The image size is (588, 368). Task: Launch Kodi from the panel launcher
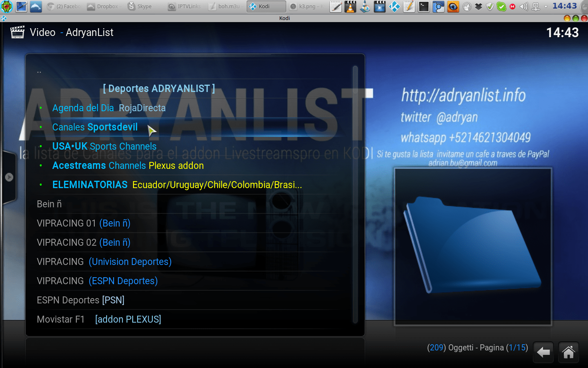pos(394,7)
